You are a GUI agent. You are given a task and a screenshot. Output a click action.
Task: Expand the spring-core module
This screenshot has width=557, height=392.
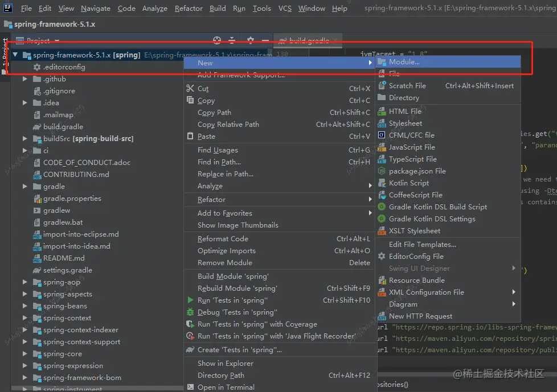pyautogui.click(x=25, y=354)
